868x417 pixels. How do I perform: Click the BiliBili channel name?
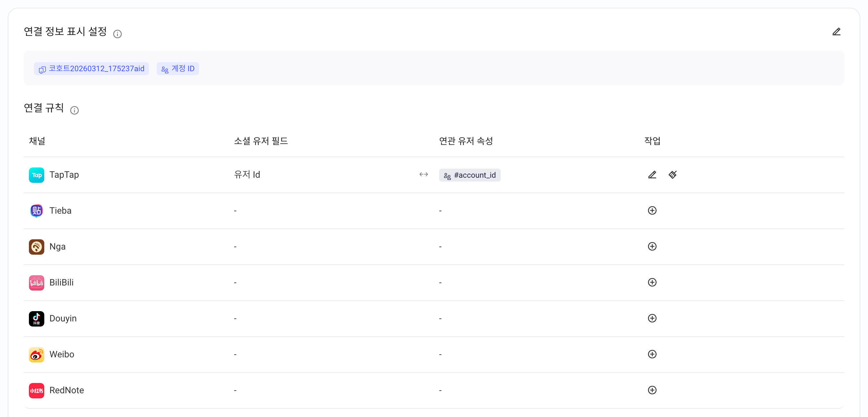[x=61, y=282]
